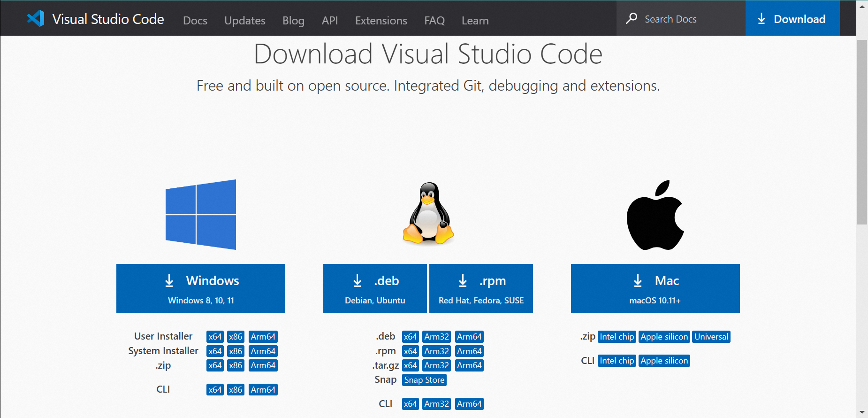
Task: Open the Snap Store link
Action: [424, 380]
